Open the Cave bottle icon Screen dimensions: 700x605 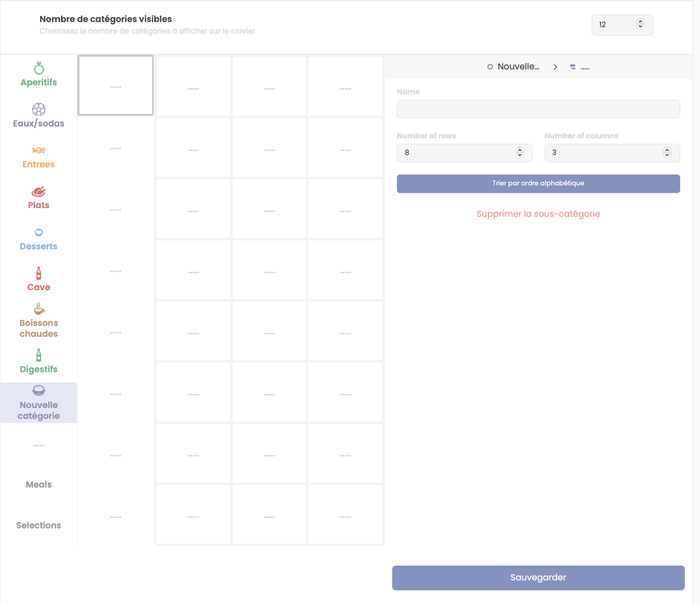[x=39, y=273]
